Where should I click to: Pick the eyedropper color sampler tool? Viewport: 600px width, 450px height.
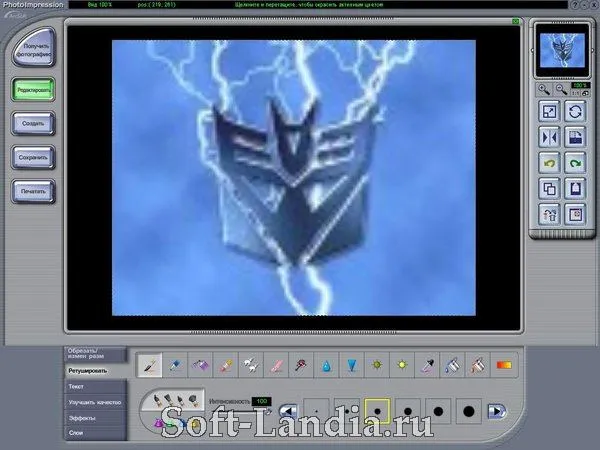[427, 365]
